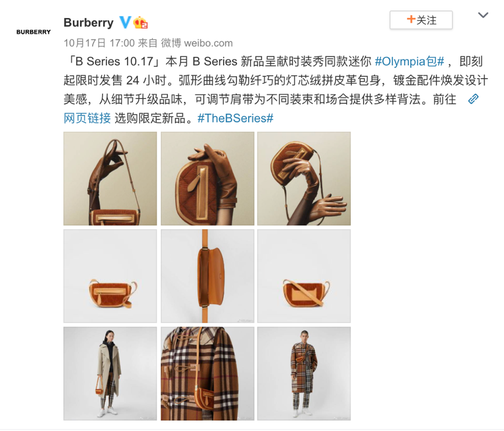504x431 pixels.
Task: Open the 网页链接 web link
Action: (87, 118)
